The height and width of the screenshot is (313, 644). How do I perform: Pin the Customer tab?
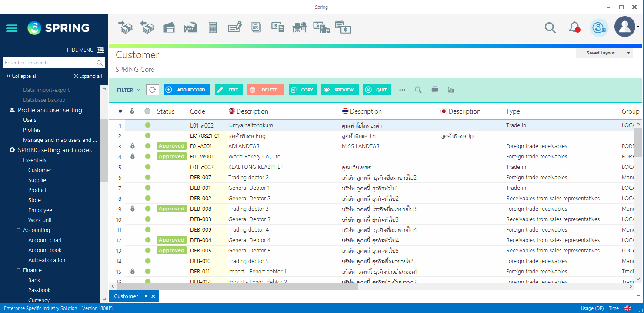146,296
